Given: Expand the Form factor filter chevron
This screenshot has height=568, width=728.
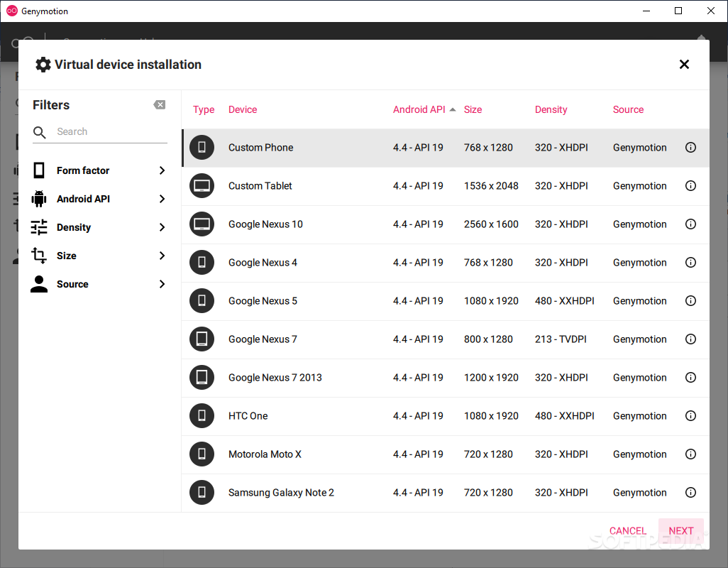Looking at the screenshot, I should [x=162, y=170].
